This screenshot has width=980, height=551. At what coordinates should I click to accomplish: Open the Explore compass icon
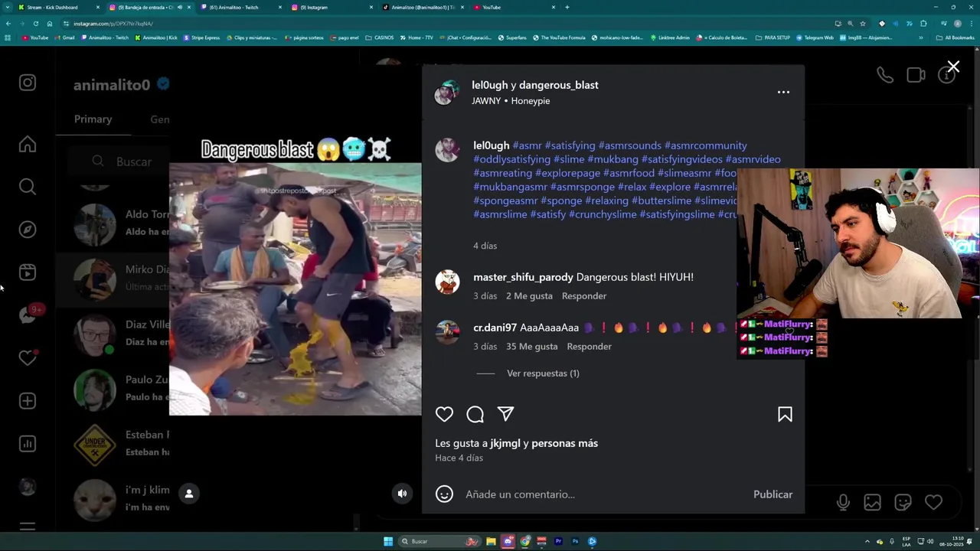click(x=28, y=230)
